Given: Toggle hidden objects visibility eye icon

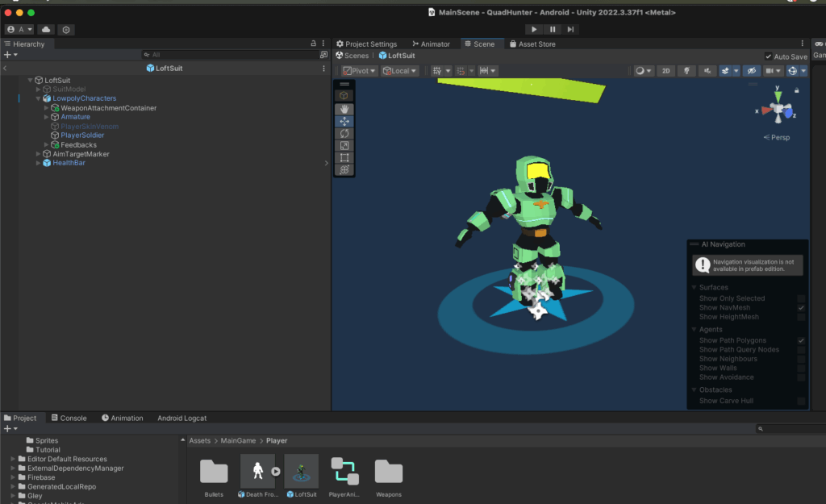Looking at the screenshot, I should (x=752, y=71).
